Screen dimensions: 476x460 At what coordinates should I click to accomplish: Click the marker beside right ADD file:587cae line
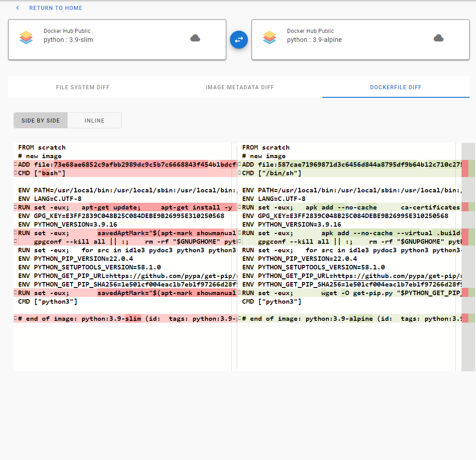[x=239, y=164]
